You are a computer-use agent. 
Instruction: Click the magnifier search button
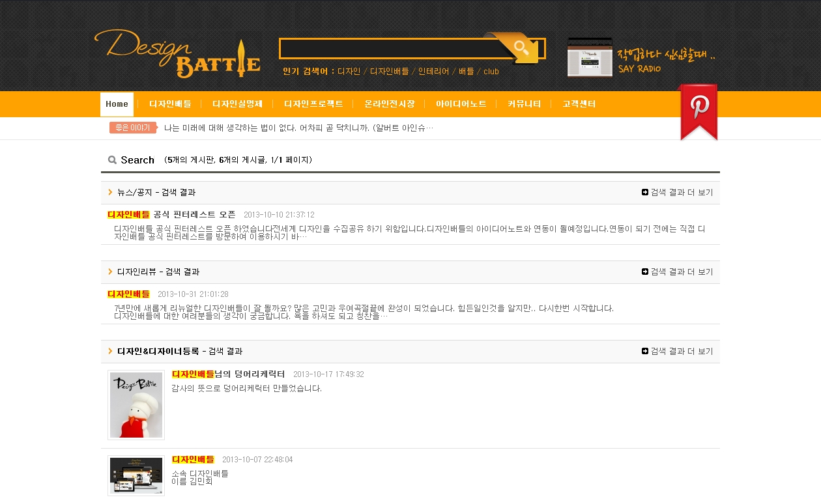(x=521, y=48)
